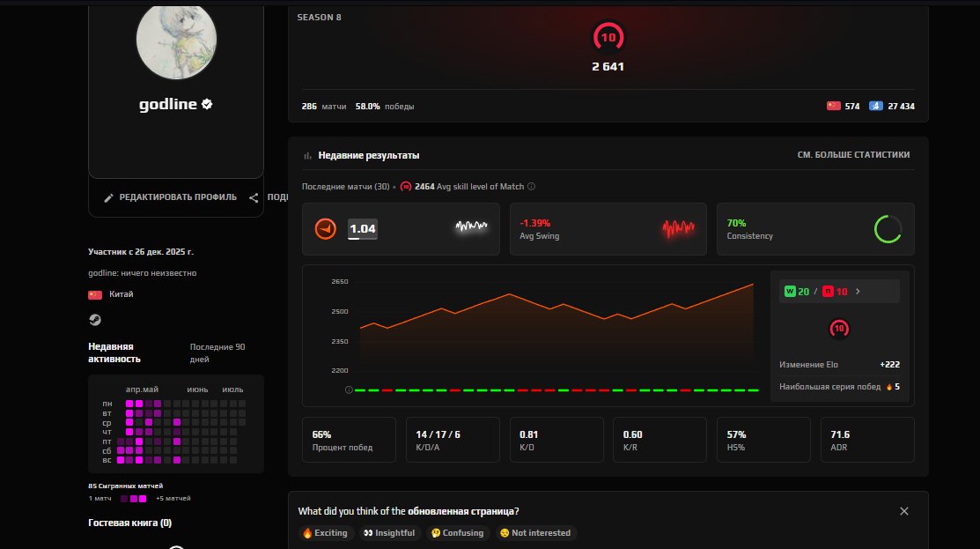Click the level 10 badge in Elo panel
This screenshot has width=980, height=549.
click(x=839, y=329)
